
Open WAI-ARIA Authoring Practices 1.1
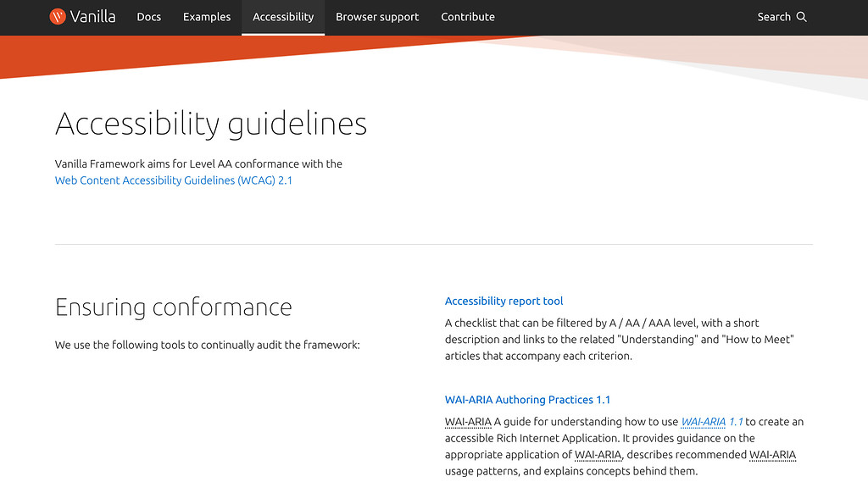pos(527,399)
